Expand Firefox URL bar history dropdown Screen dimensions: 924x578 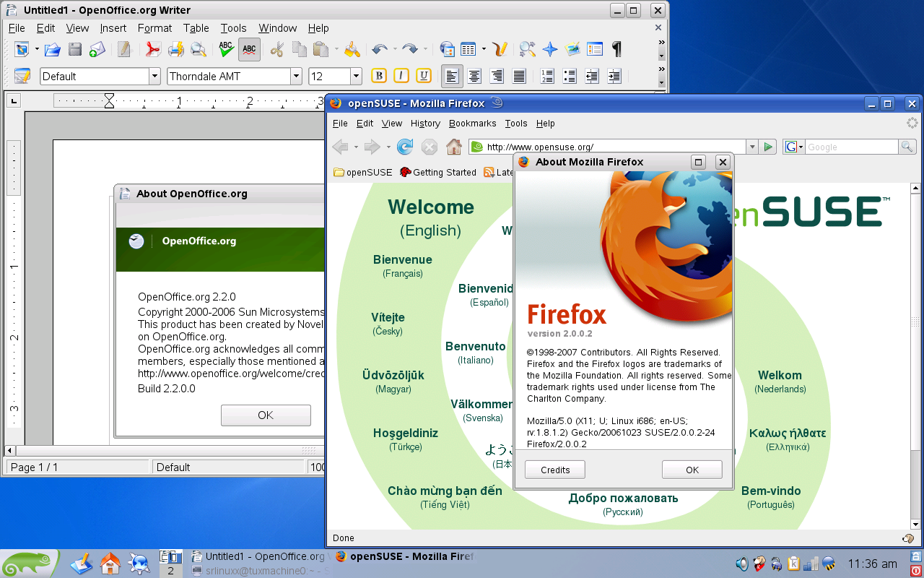(x=751, y=147)
